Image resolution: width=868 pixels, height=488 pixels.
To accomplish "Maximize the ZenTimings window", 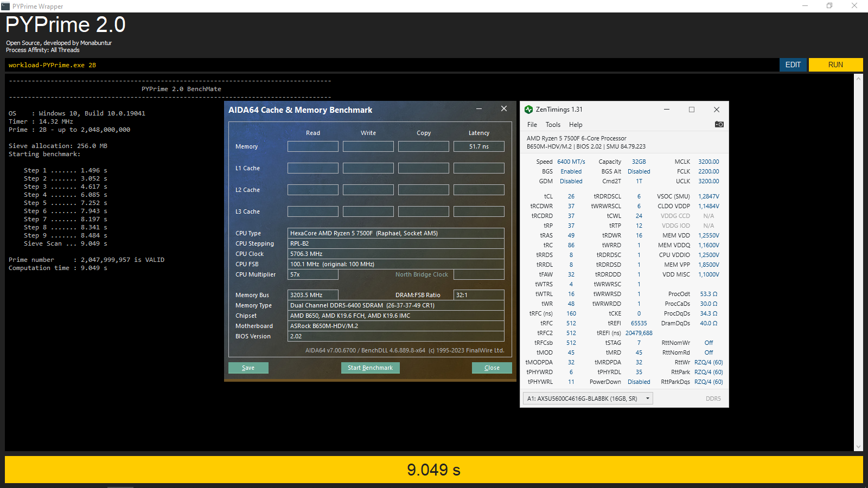I will pos(692,110).
